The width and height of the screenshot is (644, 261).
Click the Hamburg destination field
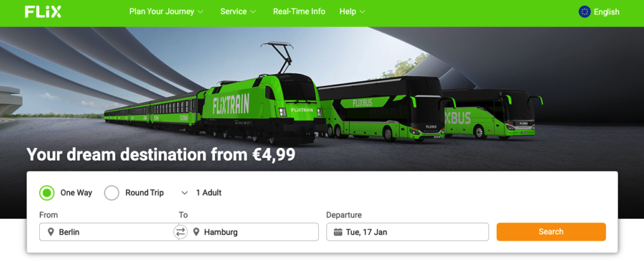point(249,232)
